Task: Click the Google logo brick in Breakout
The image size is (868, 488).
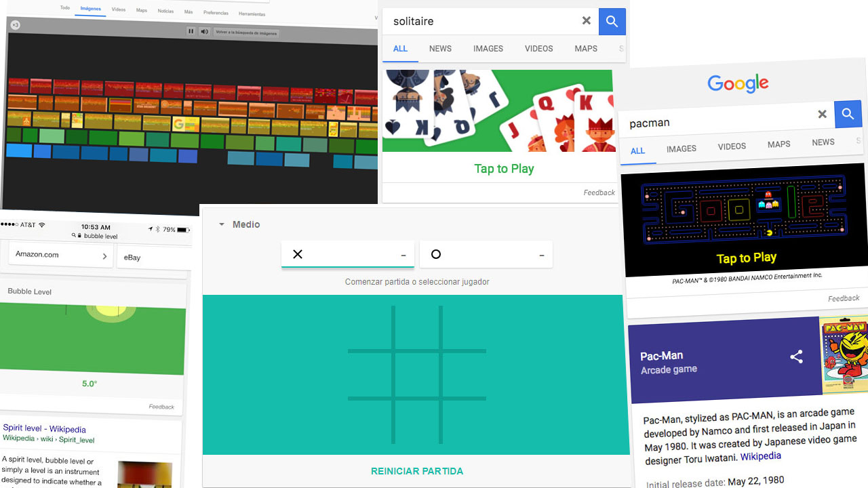Action: click(186, 125)
